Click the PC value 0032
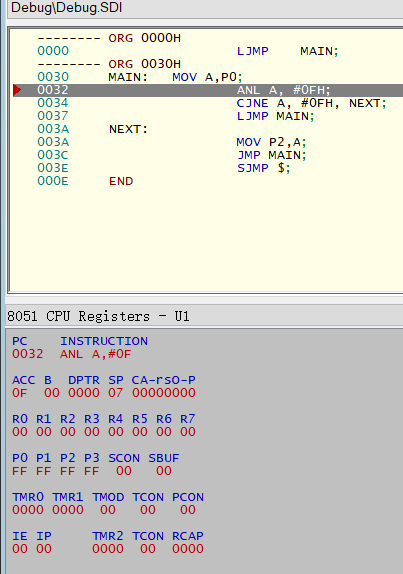 tap(27, 354)
